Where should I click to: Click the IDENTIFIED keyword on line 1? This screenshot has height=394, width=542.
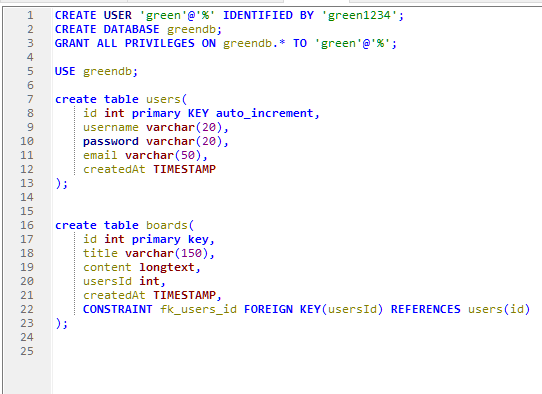click(x=258, y=15)
